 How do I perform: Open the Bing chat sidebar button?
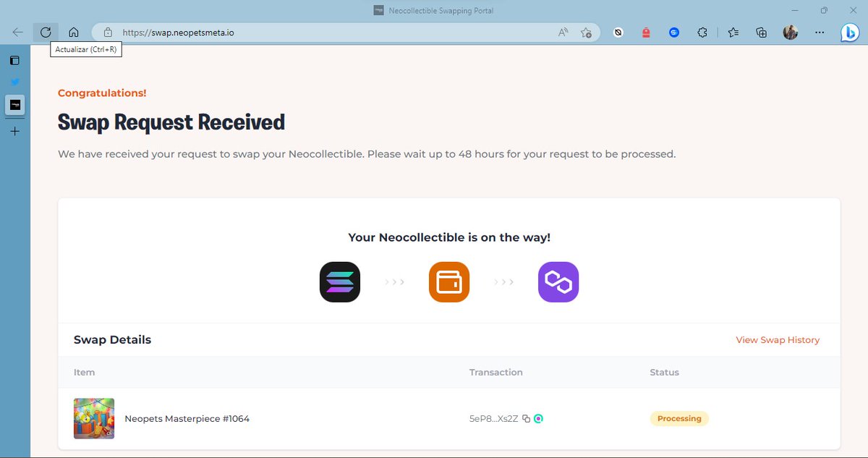coord(849,33)
